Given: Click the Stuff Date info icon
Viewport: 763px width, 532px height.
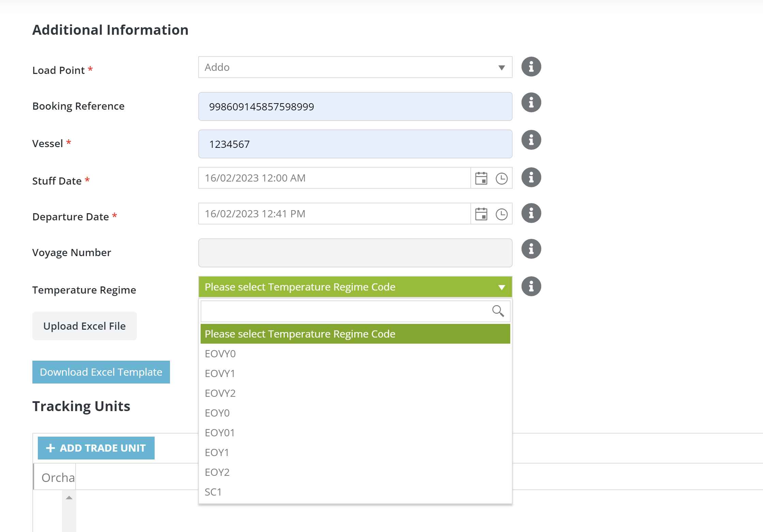Looking at the screenshot, I should [531, 177].
